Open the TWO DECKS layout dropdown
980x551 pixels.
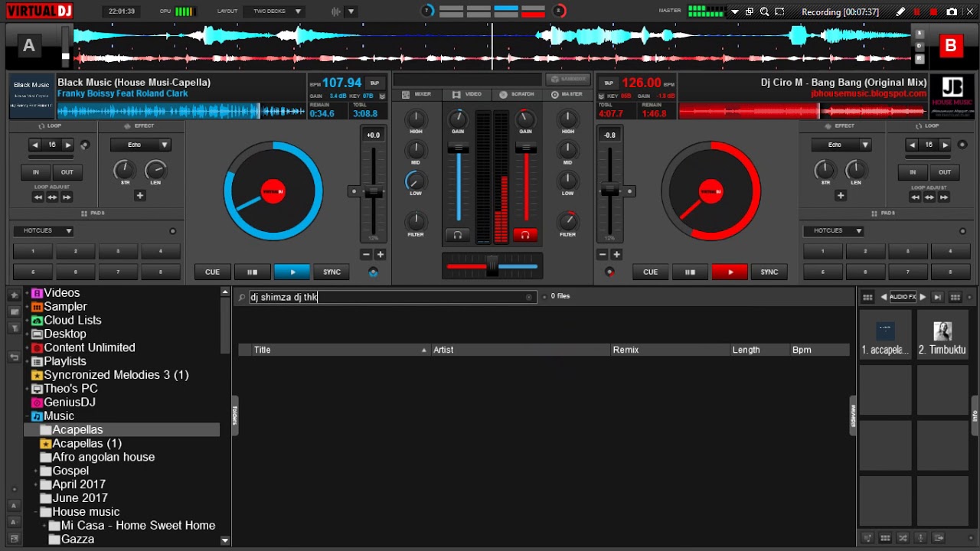coord(273,11)
